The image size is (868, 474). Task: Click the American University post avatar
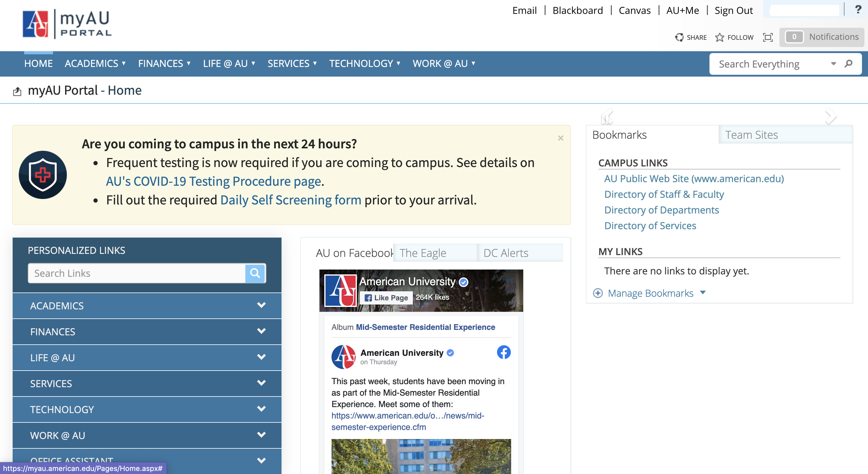343,357
